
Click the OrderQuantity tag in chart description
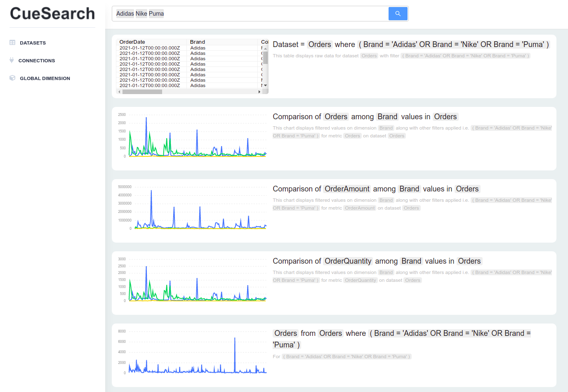pyautogui.click(x=361, y=280)
